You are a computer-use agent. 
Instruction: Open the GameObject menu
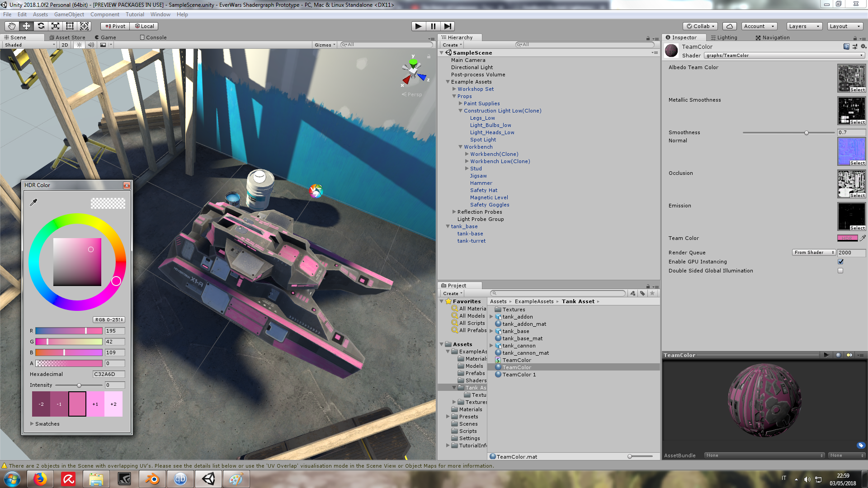coord(69,14)
